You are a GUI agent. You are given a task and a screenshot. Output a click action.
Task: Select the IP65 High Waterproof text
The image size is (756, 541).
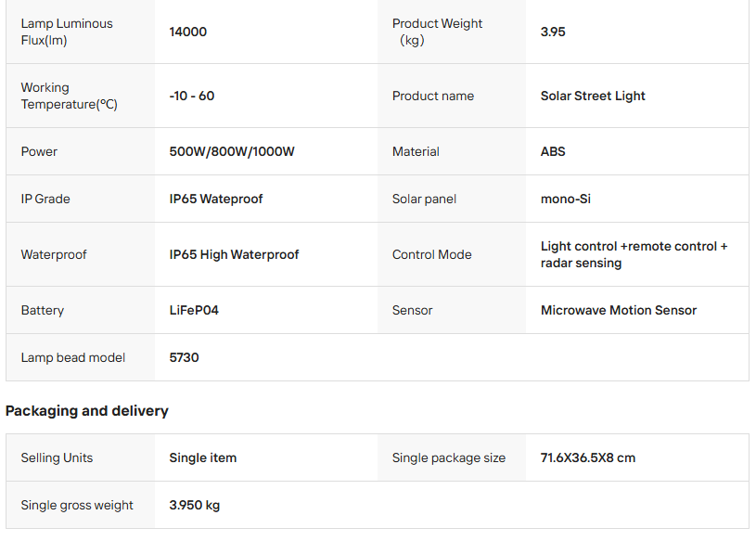234,254
